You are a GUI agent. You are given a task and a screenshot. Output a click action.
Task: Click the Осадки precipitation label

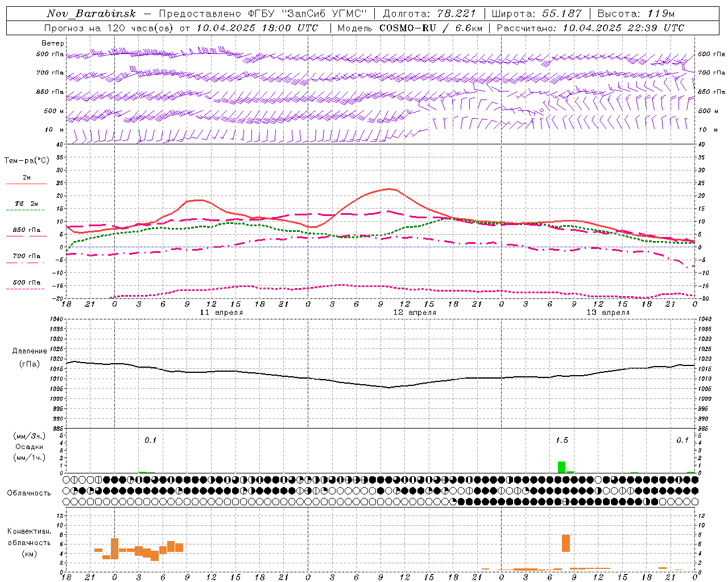coord(30,447)
